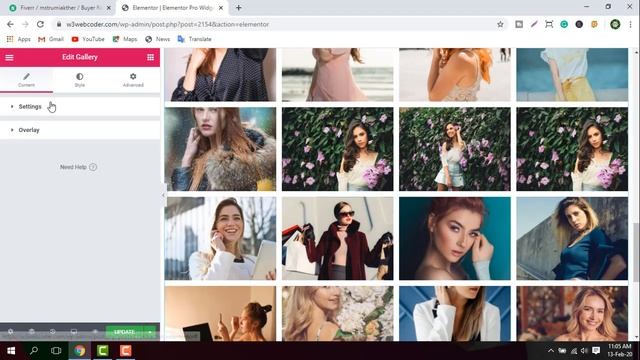Open the News bookmark
Viewport: 640px width, 360px height.
click(158, 39)
